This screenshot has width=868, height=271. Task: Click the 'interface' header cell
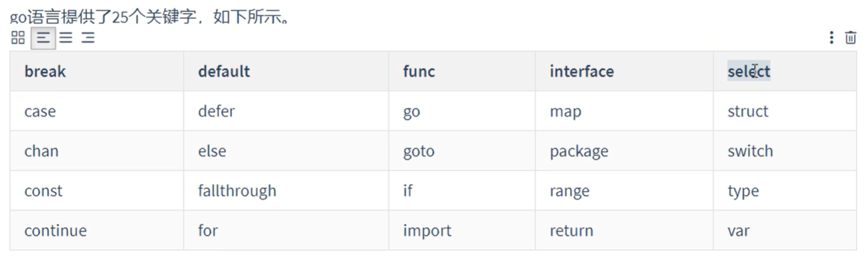click(x=624, y=71)
